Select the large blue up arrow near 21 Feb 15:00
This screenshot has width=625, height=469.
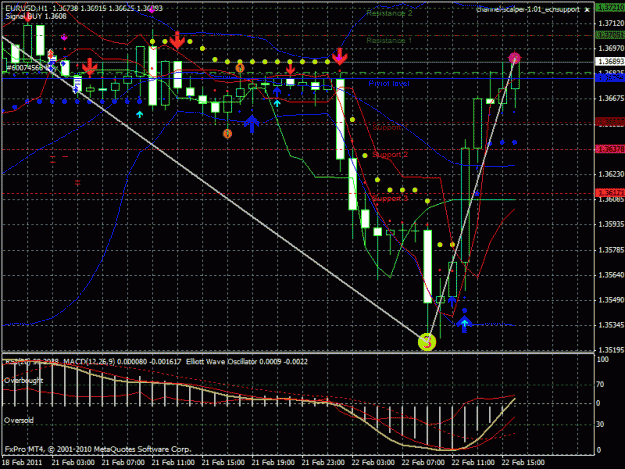tap(252, 124)
